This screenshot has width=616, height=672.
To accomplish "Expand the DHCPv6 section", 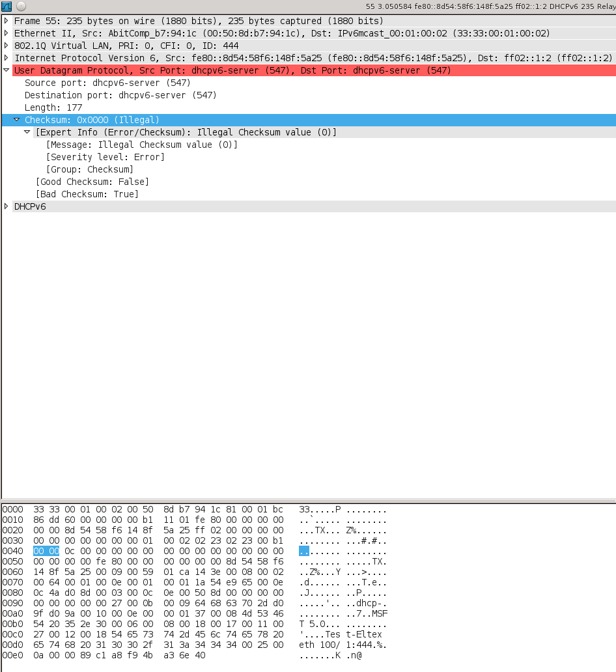I will pos(6,206).
